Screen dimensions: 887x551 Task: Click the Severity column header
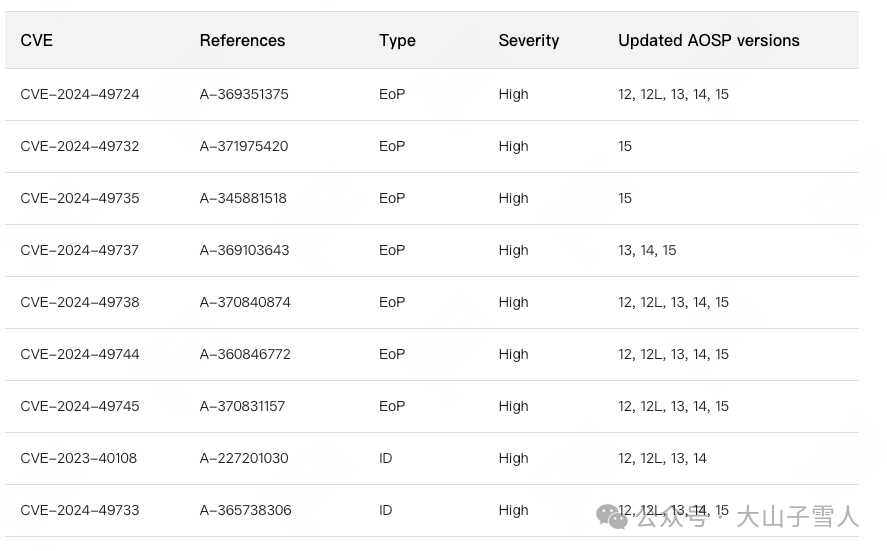point(529,41)
